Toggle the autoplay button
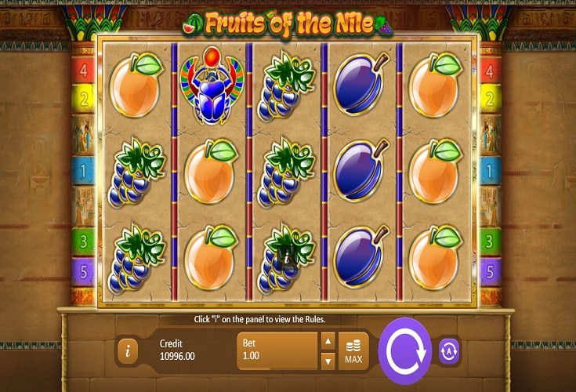576x392 pixels. (449, 351)
